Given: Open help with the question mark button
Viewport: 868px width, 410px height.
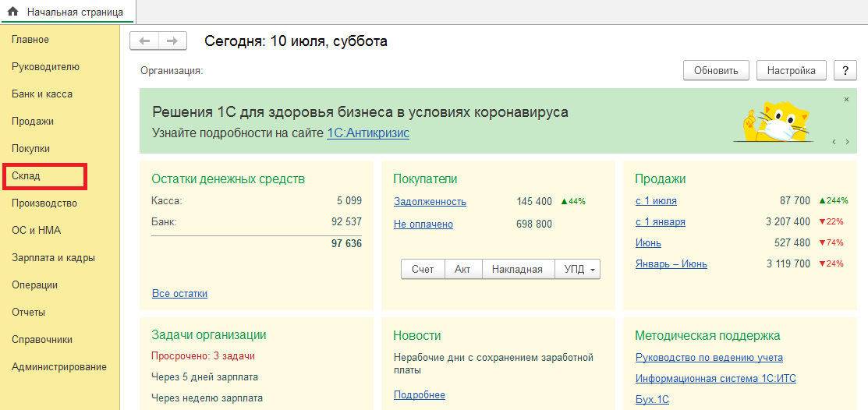Looking at the screenshot, I should (845, 70).
